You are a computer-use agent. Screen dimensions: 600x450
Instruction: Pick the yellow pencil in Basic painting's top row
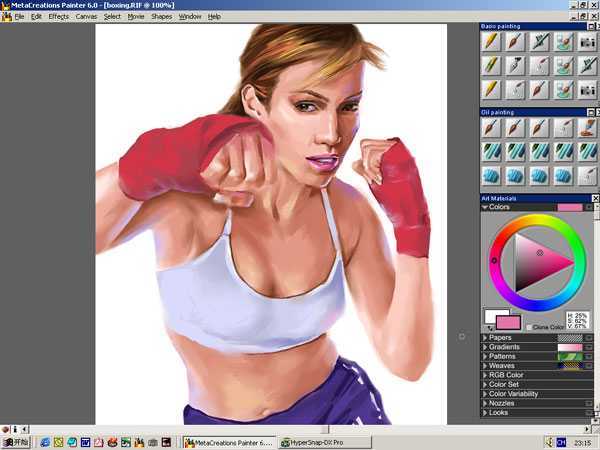(491, 41)
